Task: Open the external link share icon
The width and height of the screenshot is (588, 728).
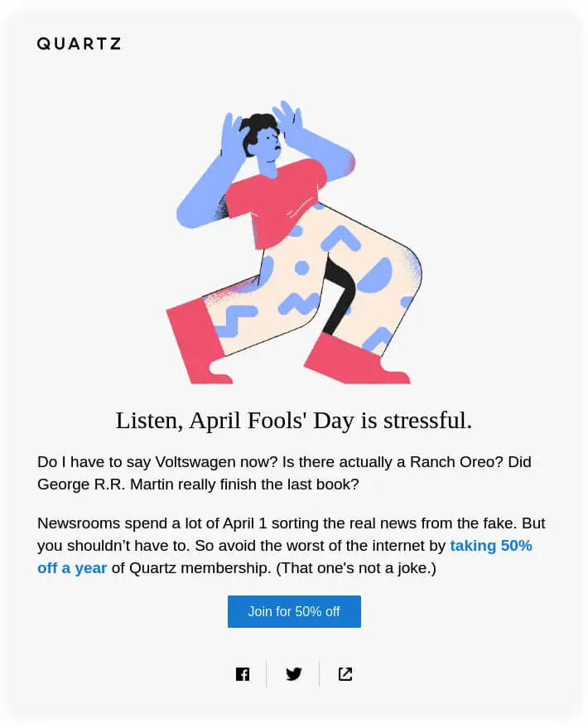Action: 345,674
